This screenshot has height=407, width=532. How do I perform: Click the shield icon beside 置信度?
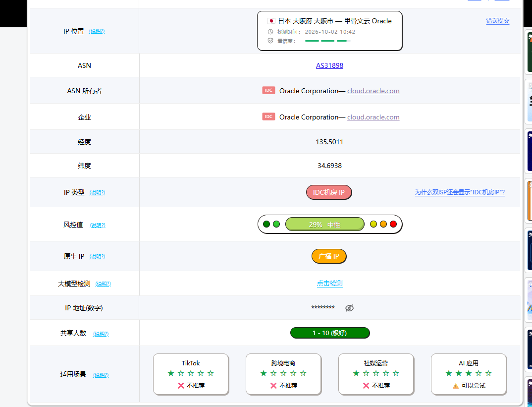[x=270, y=41]
